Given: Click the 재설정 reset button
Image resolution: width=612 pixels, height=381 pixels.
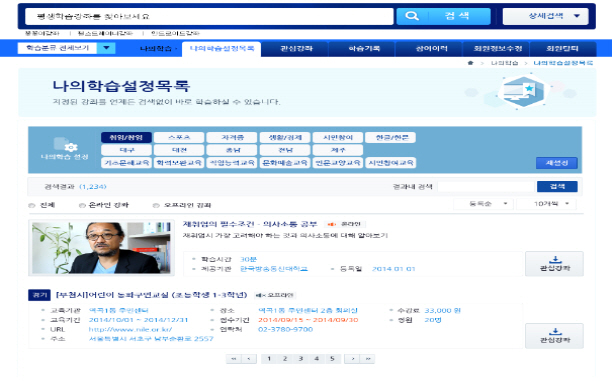Looking at the screenshot, I should pos(557,163).
